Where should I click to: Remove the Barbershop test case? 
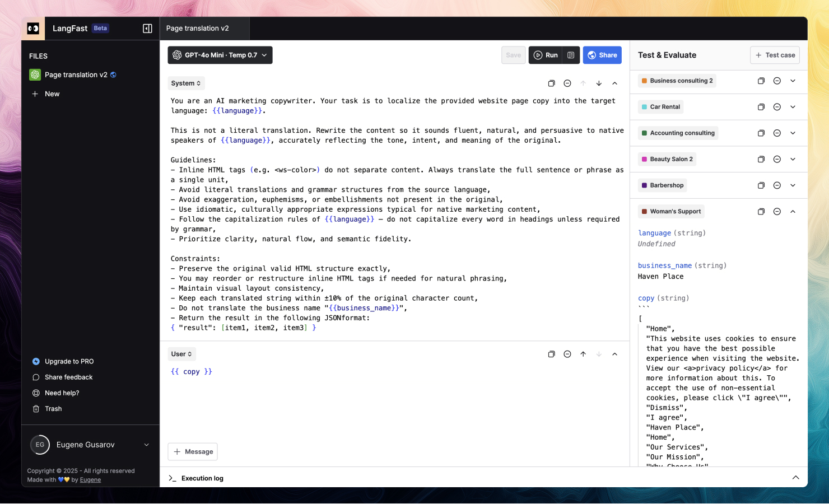click(x=777, y=185)
